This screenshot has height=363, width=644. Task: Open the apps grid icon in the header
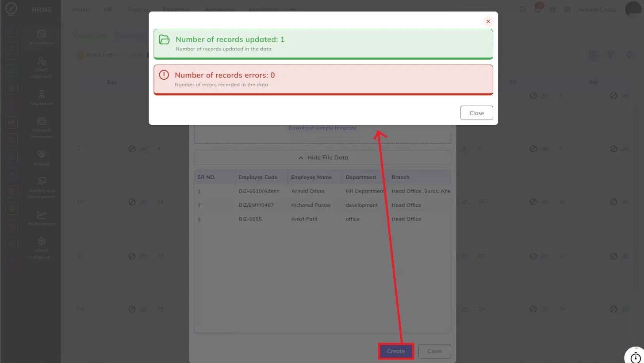[x=552, y=9]
